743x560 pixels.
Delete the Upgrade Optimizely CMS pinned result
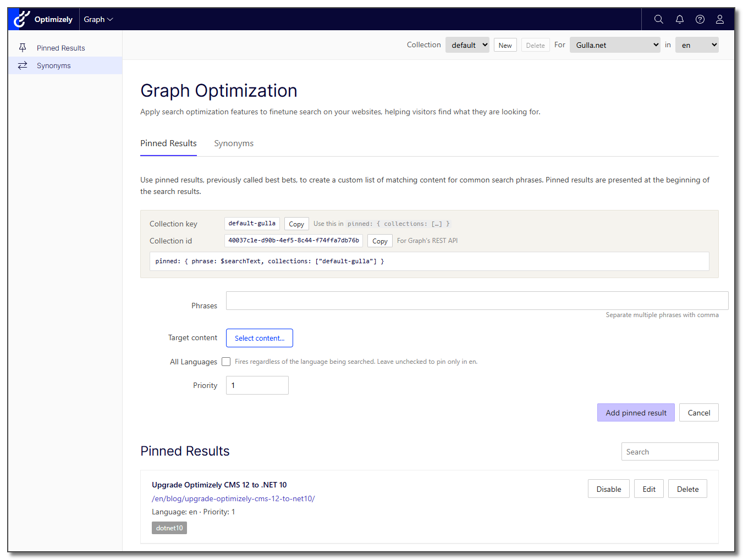687,489
